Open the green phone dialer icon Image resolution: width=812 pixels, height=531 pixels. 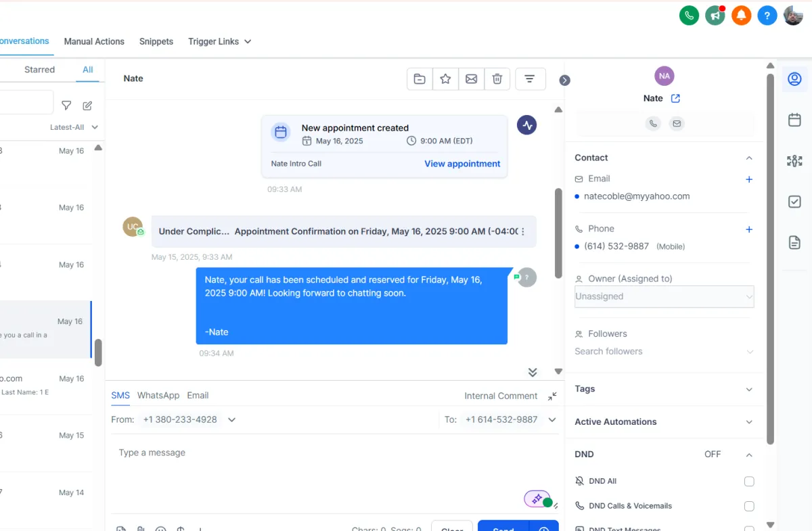click(689, 15)
